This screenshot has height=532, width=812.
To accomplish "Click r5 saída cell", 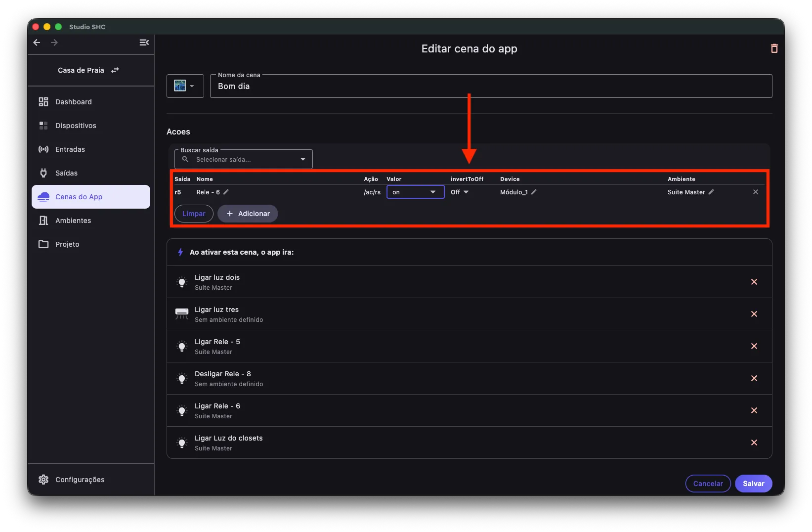I will coord(178,192).
